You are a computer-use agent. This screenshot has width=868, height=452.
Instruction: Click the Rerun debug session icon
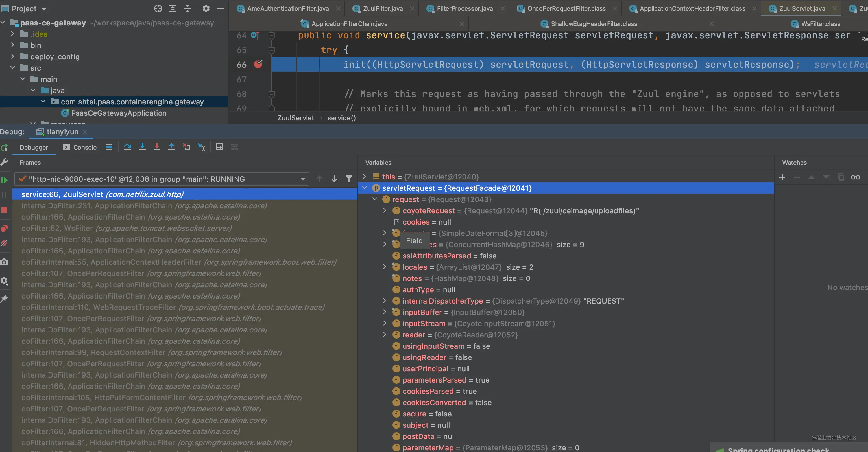click(x=5, y=148)
